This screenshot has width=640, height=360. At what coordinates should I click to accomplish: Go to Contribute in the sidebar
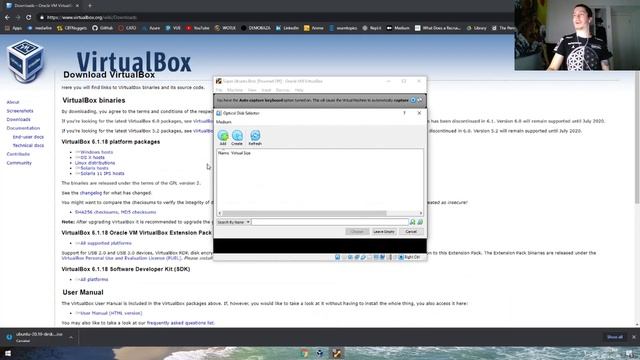18,154
